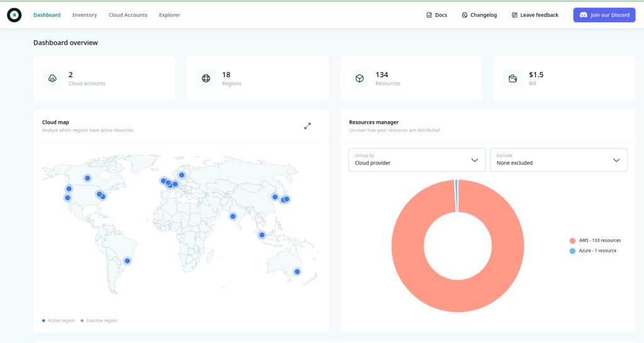This screenshot has width=644, height=343.
Task: Click the active region marker in Brazil
Action: pyautogui.click(x=127, y=261)
